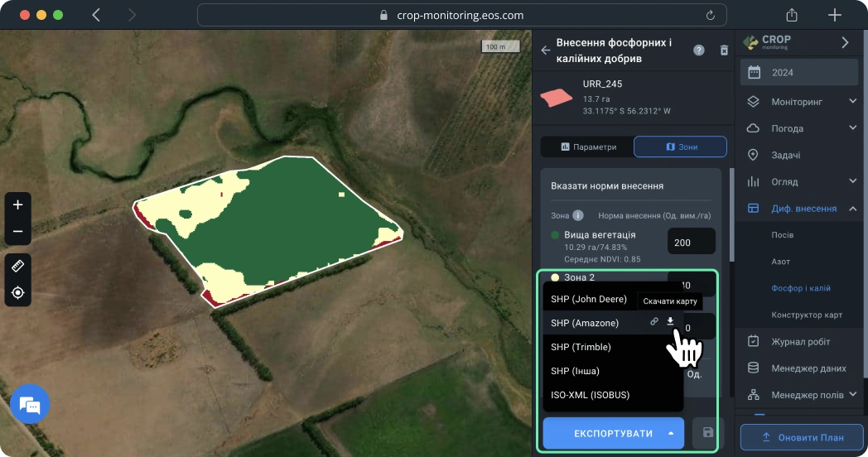Collapse the Диф. внесення section

tap(853, 209)
